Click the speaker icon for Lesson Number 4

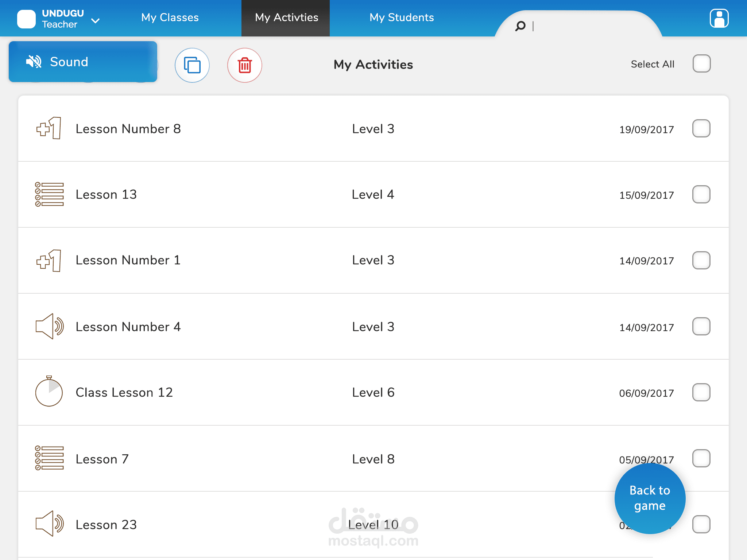point(50,326)
